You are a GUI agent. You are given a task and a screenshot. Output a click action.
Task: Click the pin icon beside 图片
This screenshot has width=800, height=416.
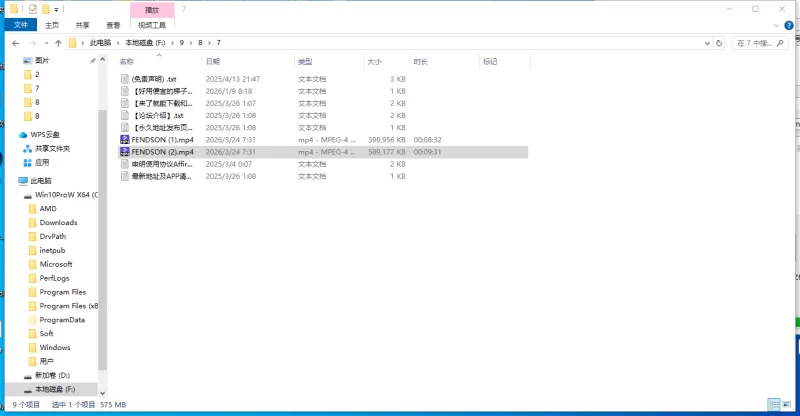point(92,61)
